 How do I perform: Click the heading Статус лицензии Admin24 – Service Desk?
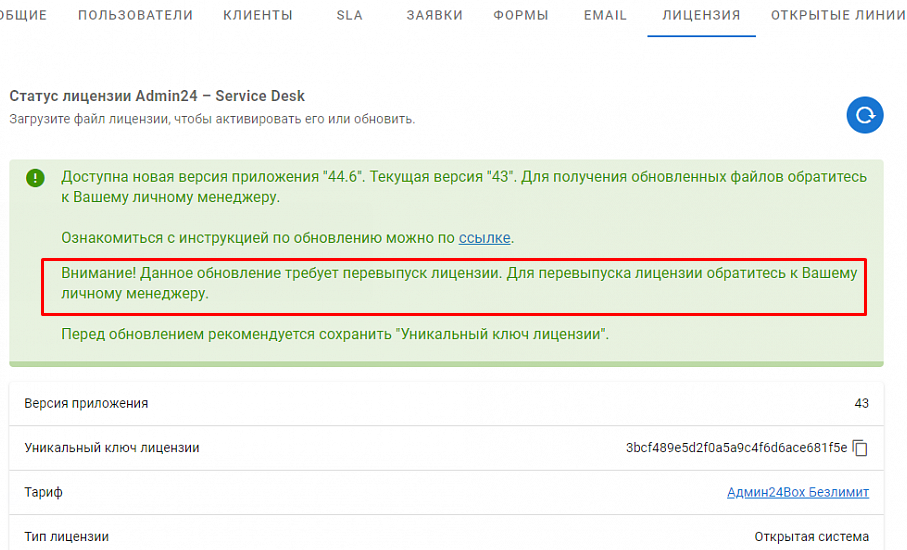coord(157,96)
